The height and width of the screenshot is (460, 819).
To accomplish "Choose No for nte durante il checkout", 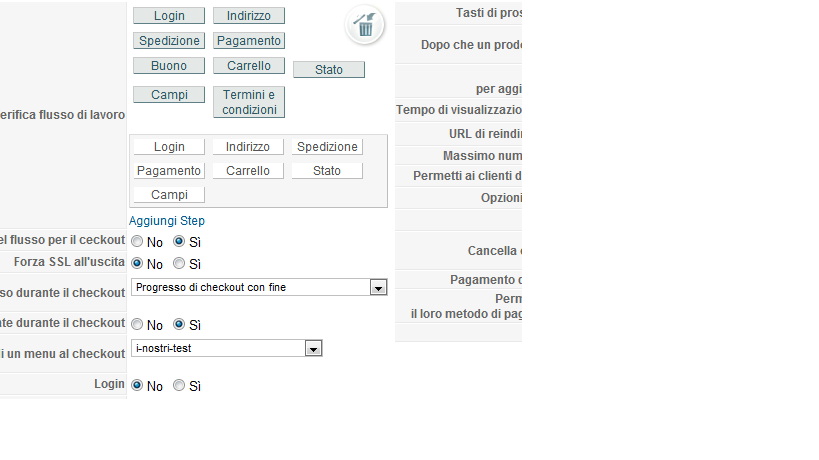I will click(x=137, y=324).
